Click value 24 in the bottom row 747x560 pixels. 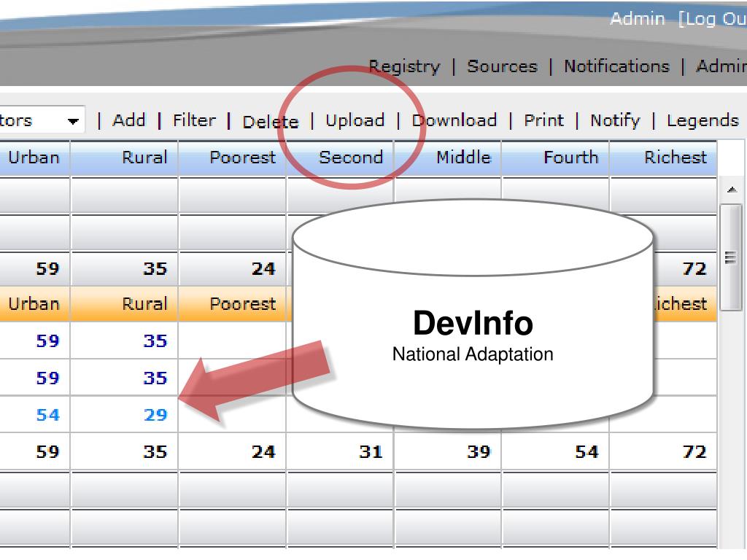tap(263, 452)
